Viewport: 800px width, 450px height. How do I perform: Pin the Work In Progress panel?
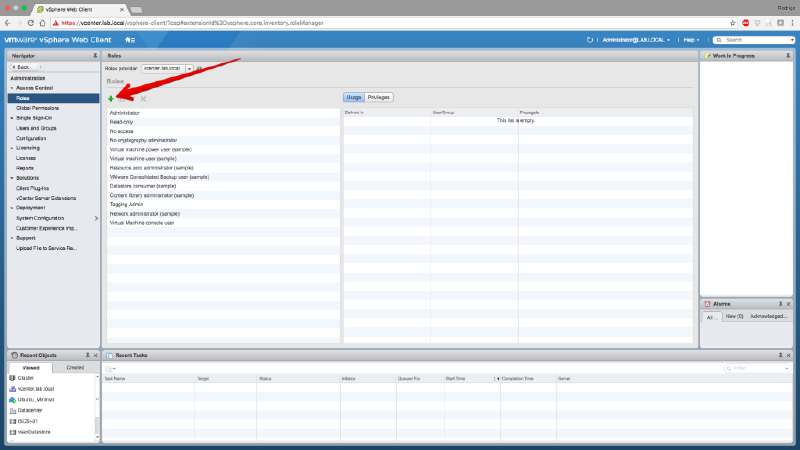click(790, 56)
